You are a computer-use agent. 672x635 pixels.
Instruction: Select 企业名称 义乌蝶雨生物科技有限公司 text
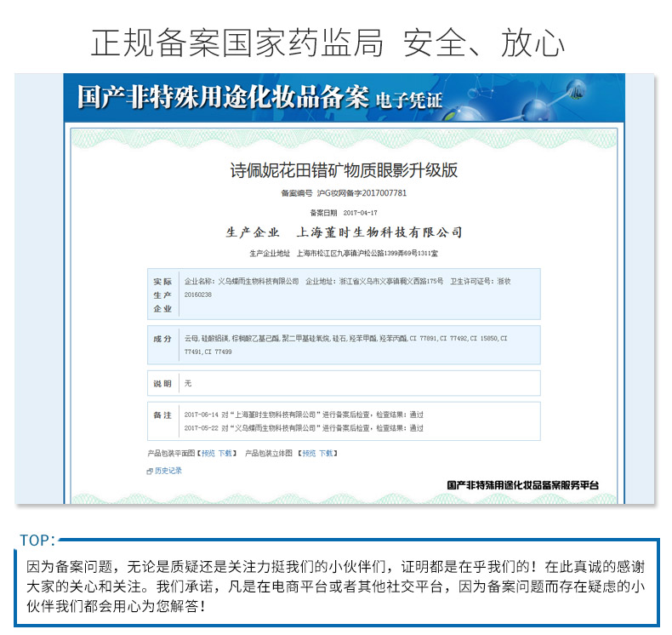[x=242, y=281]
